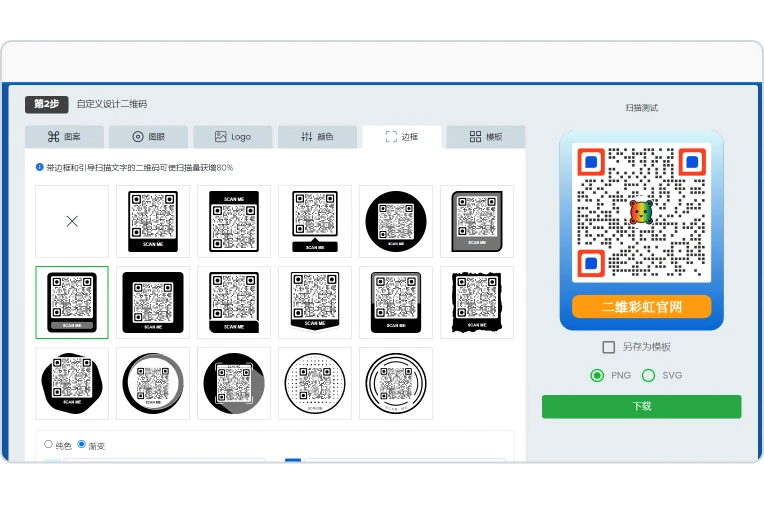The image size is (764, 506).
Task: Choose the gray ring circle frame
Action: tap(153, 383)
